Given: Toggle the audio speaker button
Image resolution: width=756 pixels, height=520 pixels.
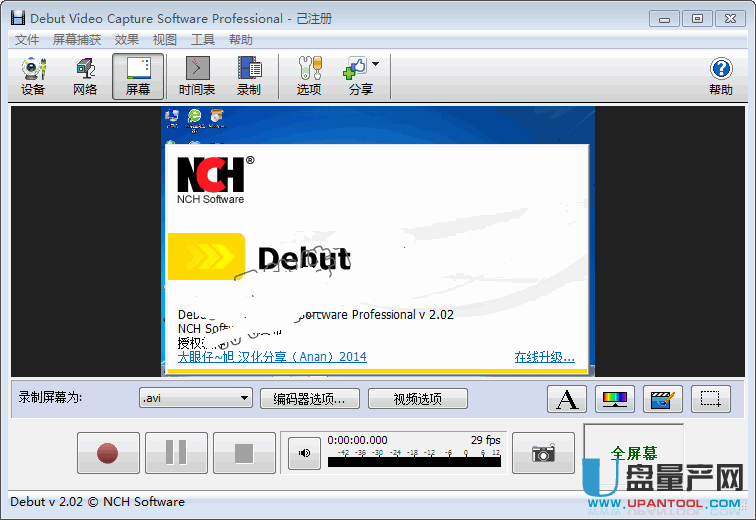Looking at the screenshot, I should pyautogui.click(x=304, y=453).
